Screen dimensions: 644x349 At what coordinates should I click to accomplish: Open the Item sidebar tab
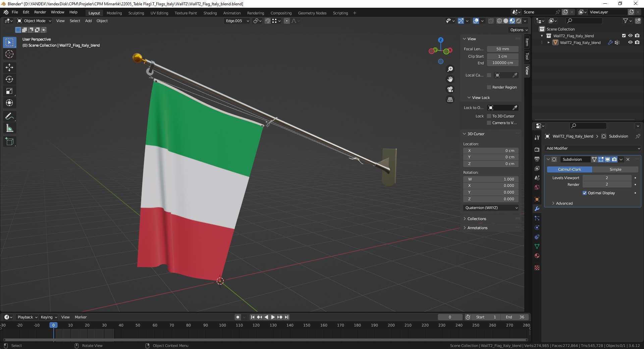[x=527, y=42]
